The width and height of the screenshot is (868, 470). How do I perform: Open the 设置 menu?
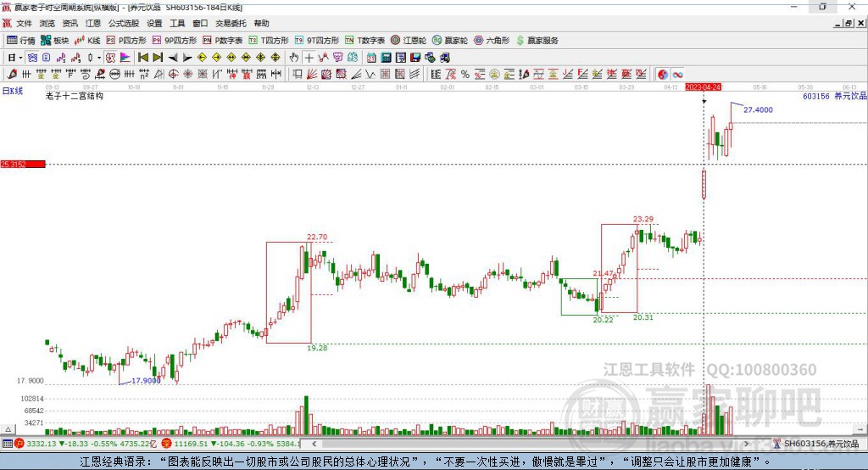pyautogui.click(x=154, y=23)
